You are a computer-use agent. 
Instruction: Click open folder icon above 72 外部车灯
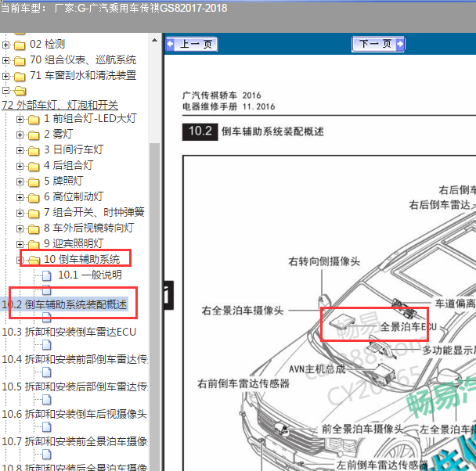20,91
